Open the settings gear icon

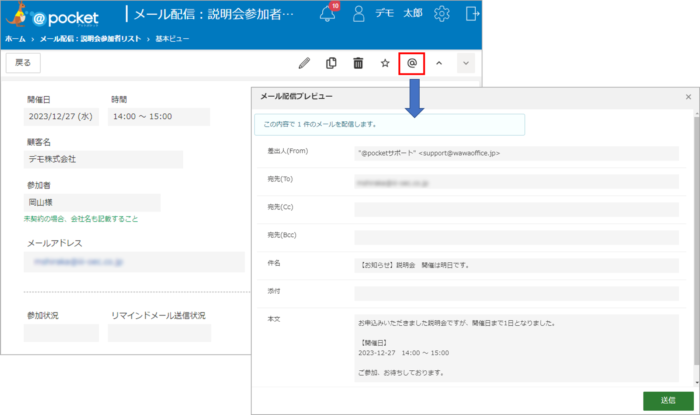442,14
